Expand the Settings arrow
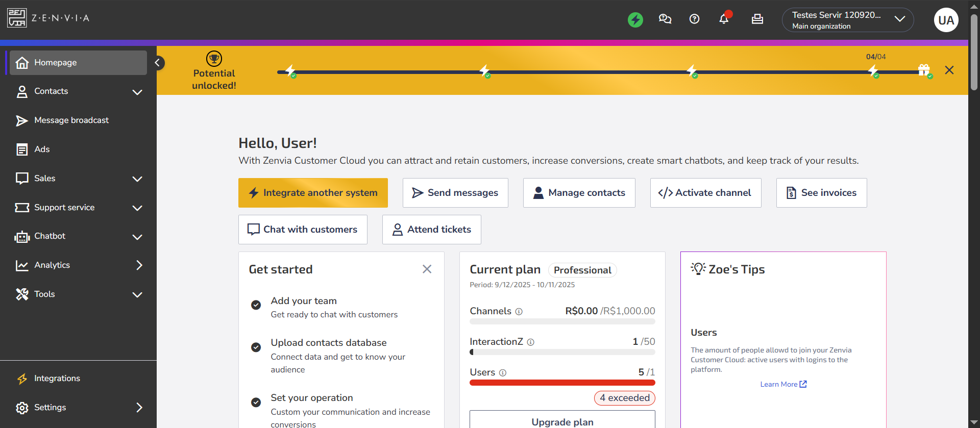980x428 pixels. [x=139, y=408]
